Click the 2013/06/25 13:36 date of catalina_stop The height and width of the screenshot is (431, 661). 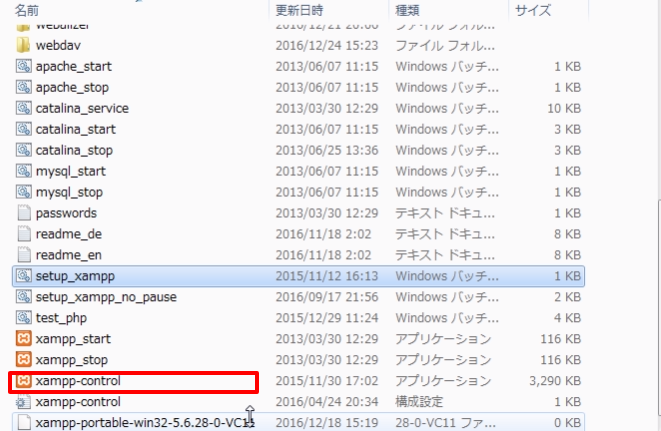[327, 150]
